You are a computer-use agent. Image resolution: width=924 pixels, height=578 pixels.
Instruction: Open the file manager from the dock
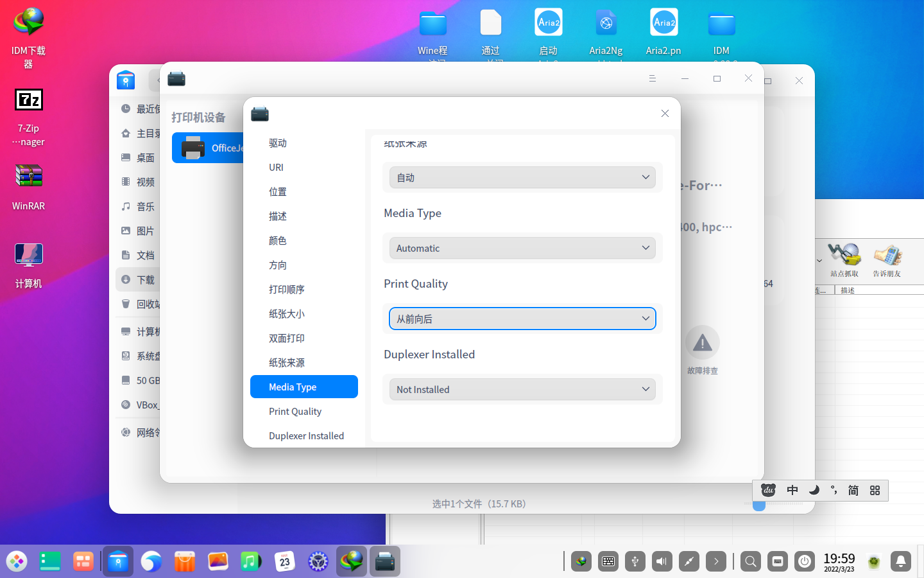point(117,561)
